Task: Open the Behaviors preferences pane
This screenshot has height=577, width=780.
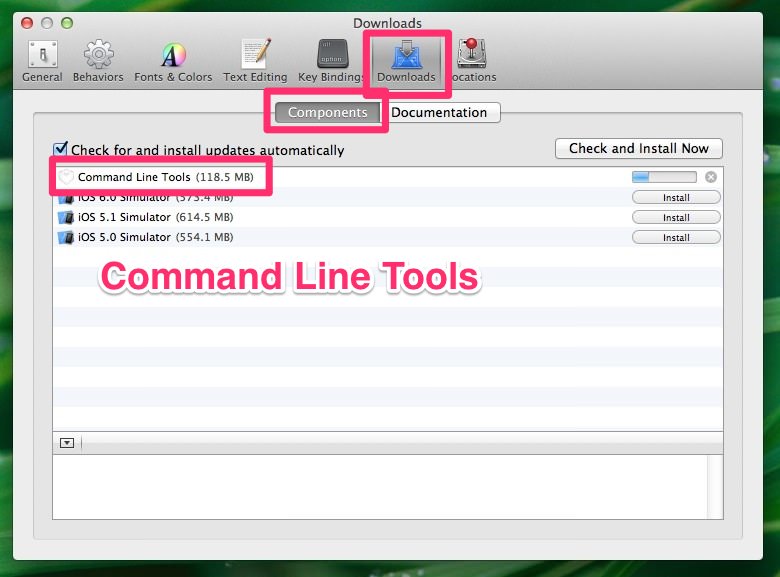Action: pyautogui.click(x=98, y=61)
